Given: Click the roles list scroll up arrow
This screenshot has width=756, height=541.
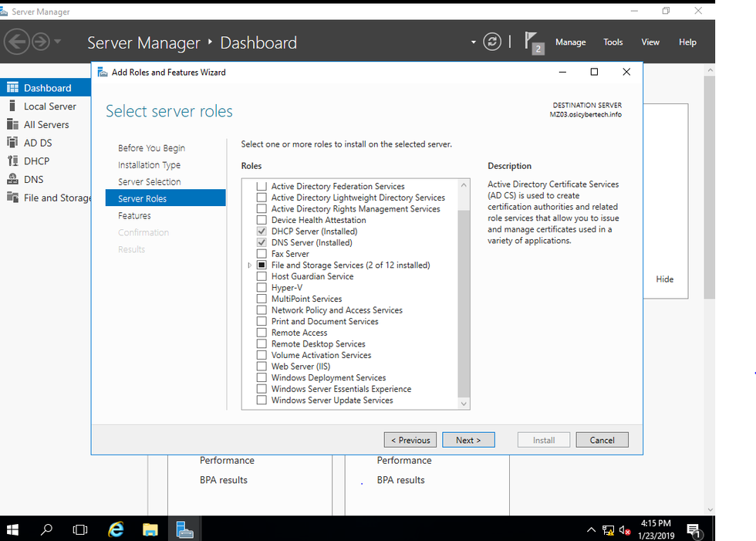Looking at the screenshot, I should pyautogui.click(x=464, y=185).
